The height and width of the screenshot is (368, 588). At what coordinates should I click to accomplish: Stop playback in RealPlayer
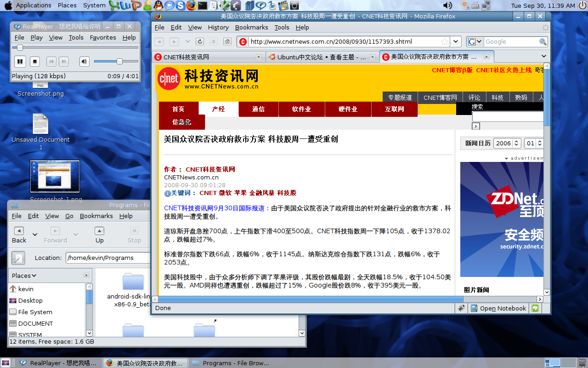[x=35, y=61]
